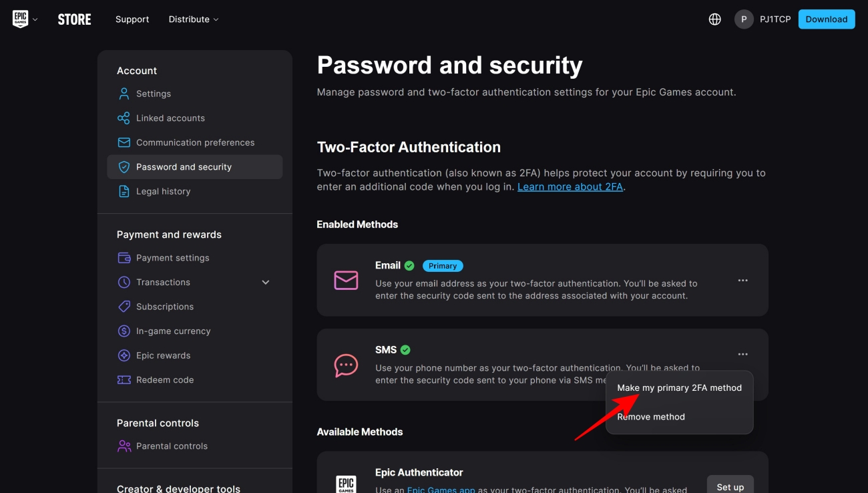The image size is (868, 493).
Task: Open Payment settings
Action: [194, 258]
